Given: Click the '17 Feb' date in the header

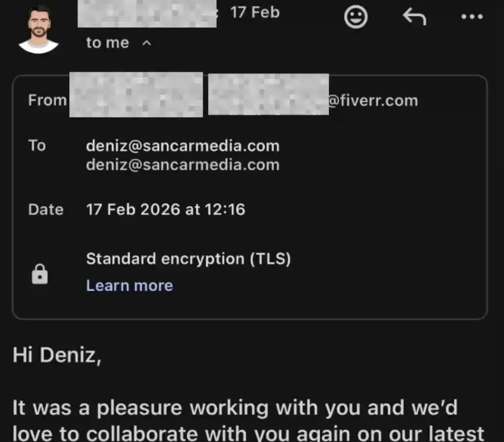Looking at the screenshot, I should 255,12.
